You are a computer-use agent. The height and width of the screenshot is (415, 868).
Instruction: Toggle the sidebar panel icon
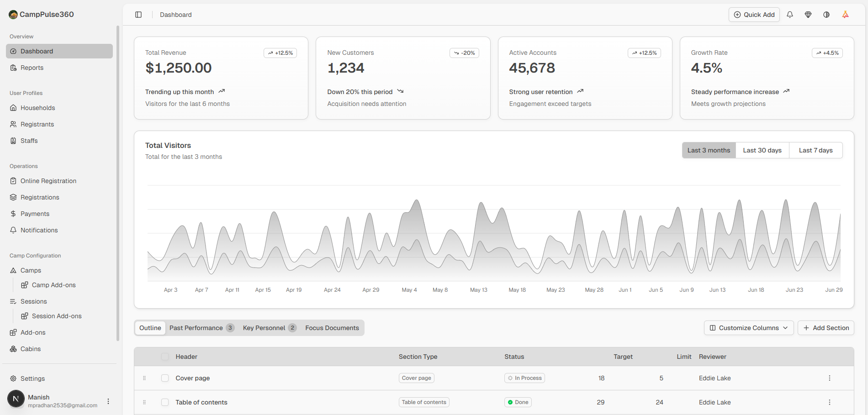click(x=138, y=15)
